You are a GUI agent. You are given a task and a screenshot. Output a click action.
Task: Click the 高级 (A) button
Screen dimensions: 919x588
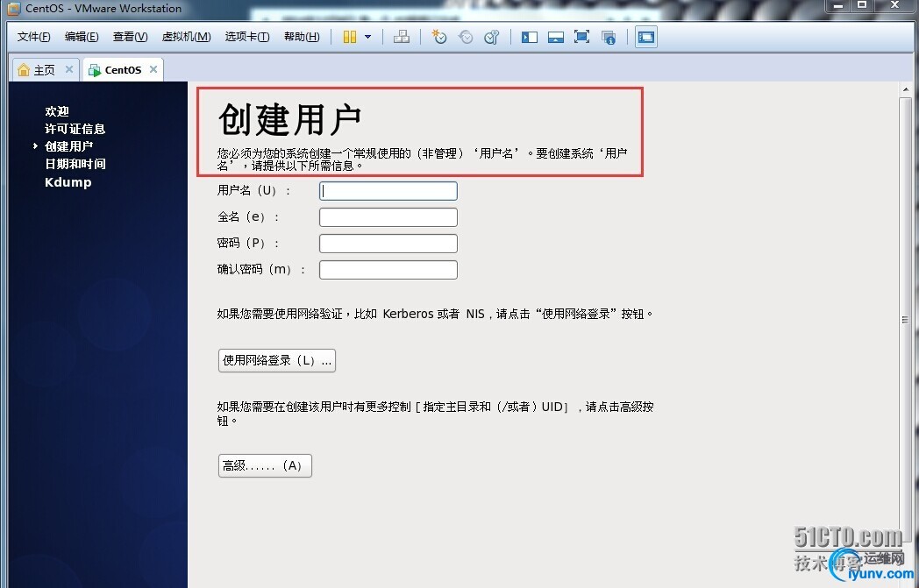(x=265, y=465)
